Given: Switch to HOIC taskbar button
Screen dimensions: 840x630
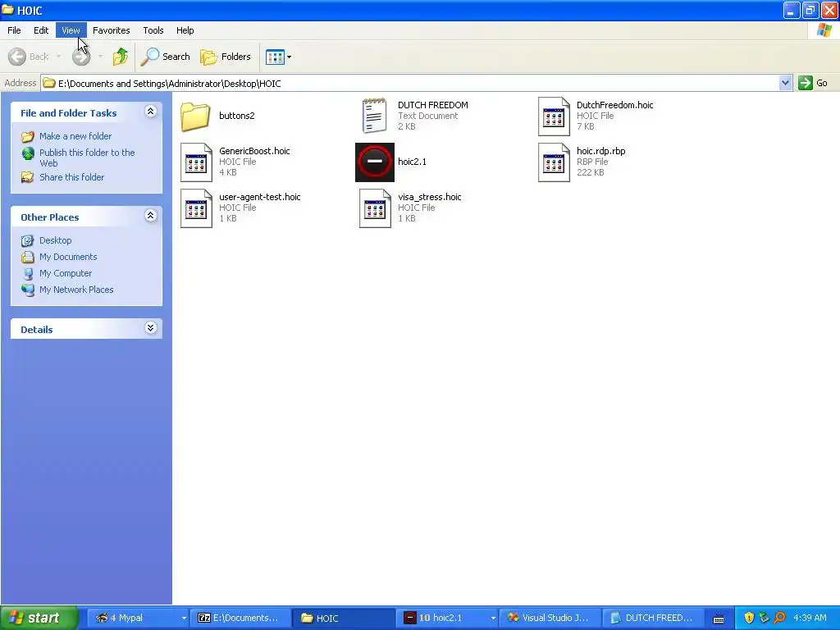Looking at the screenshot, I should pos(345,618).
